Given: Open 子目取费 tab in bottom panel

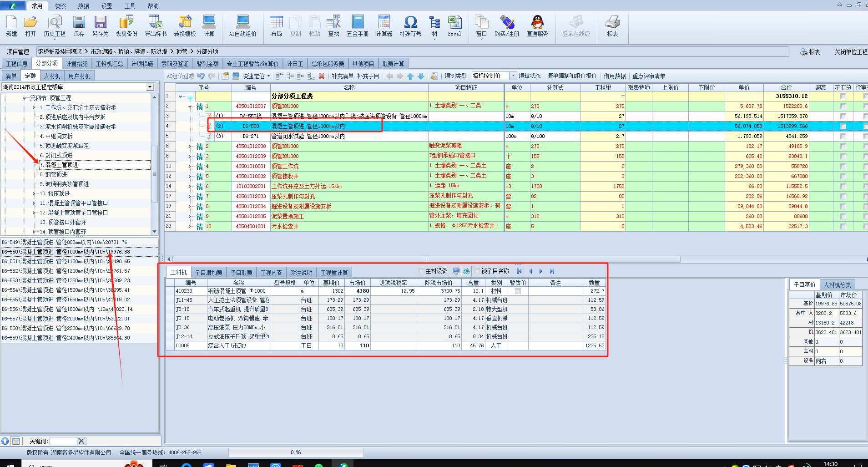Looking at the screenshot, I should click(241, 273).
